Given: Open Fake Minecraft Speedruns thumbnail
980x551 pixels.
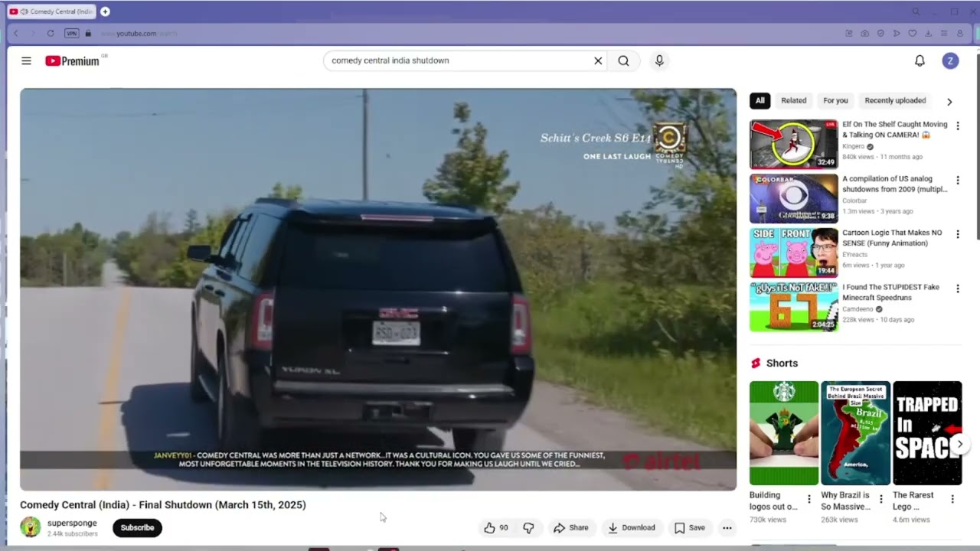Looking at the screenshot, I should 793,307.
